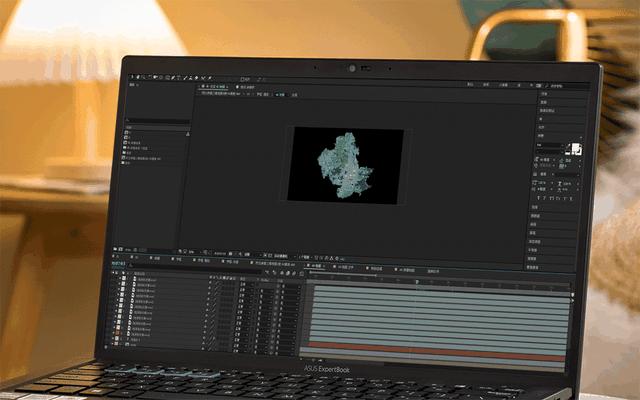Toggle Subscript in Character panel
The width and height of the screenshot is (640, 400).
pos(571,199)
